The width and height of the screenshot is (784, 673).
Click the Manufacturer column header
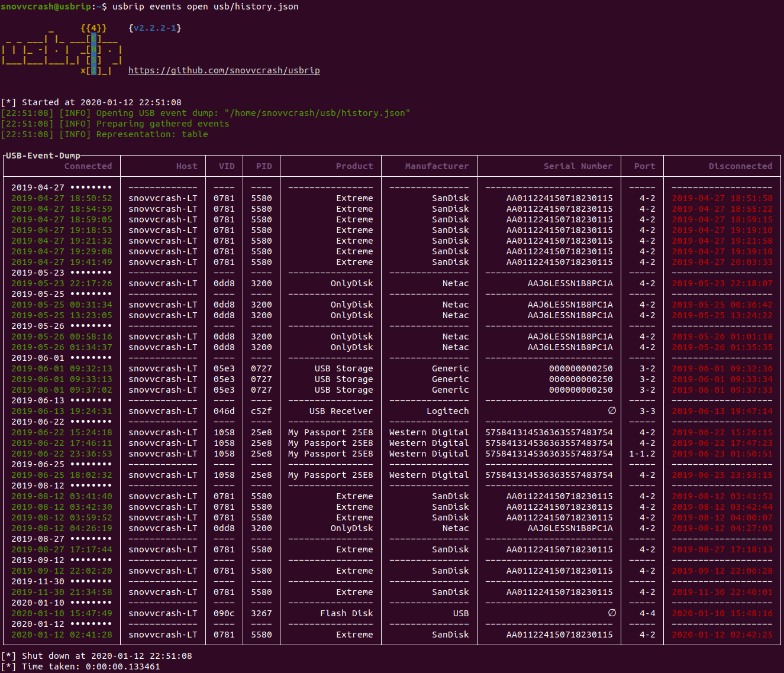(437, 166)
